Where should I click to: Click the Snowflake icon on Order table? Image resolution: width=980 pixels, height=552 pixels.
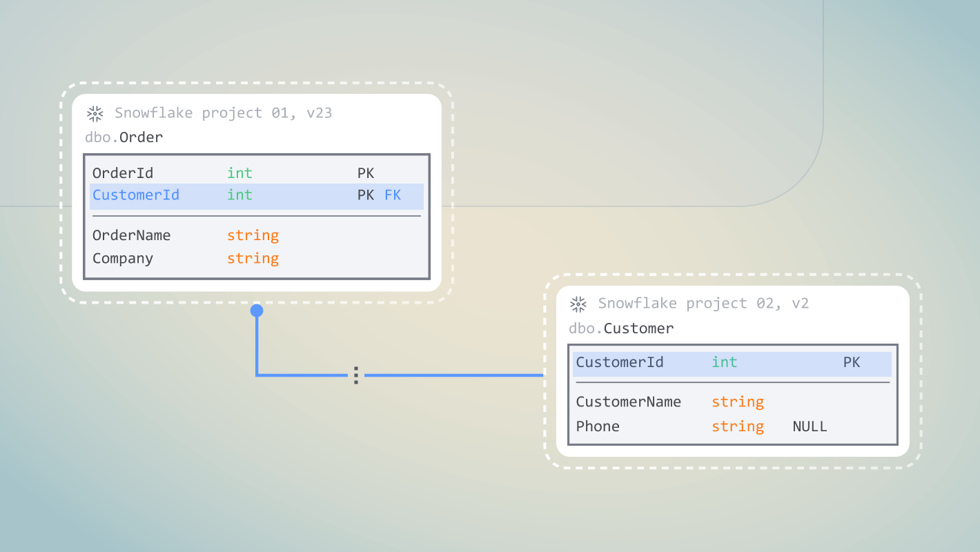tap(95, 113)
